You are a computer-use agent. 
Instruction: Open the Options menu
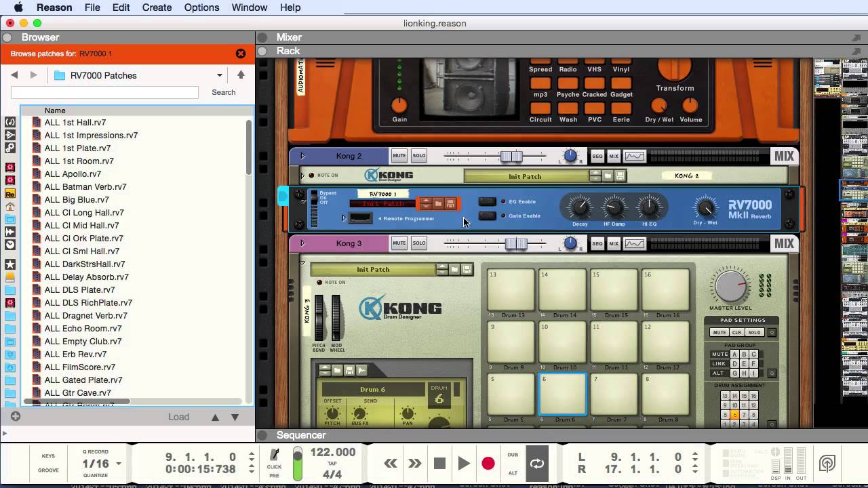201,7
